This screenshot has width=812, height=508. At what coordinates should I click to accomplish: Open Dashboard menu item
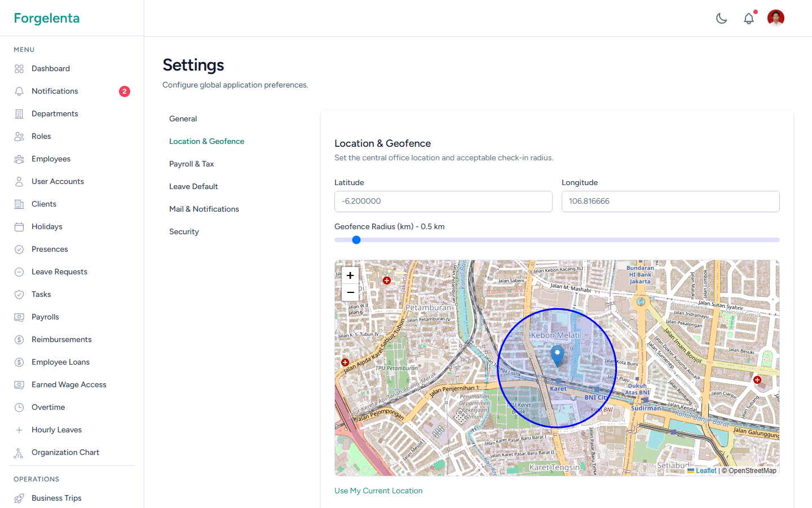[72, 69]
